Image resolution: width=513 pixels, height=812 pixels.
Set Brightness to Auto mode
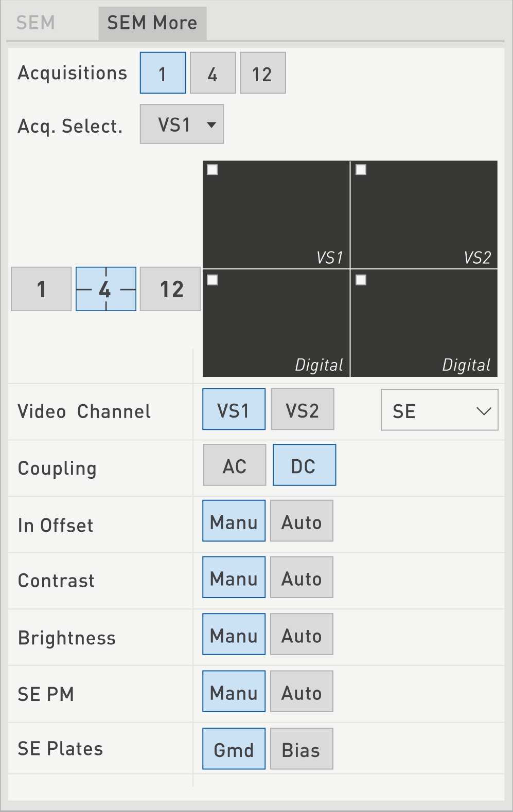pyautogui.click(x=302, y=634)
